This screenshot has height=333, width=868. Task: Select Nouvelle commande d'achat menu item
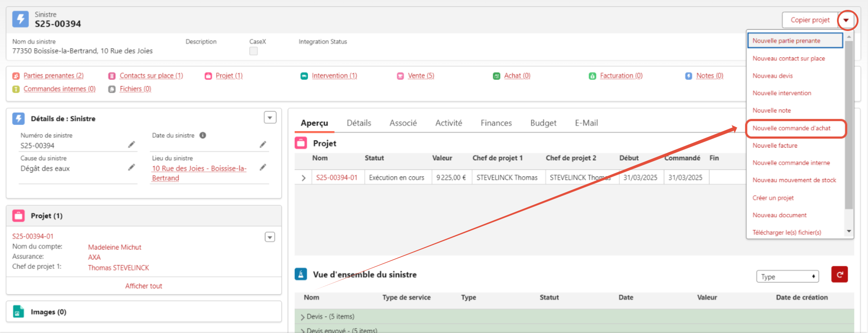point(795,128)
